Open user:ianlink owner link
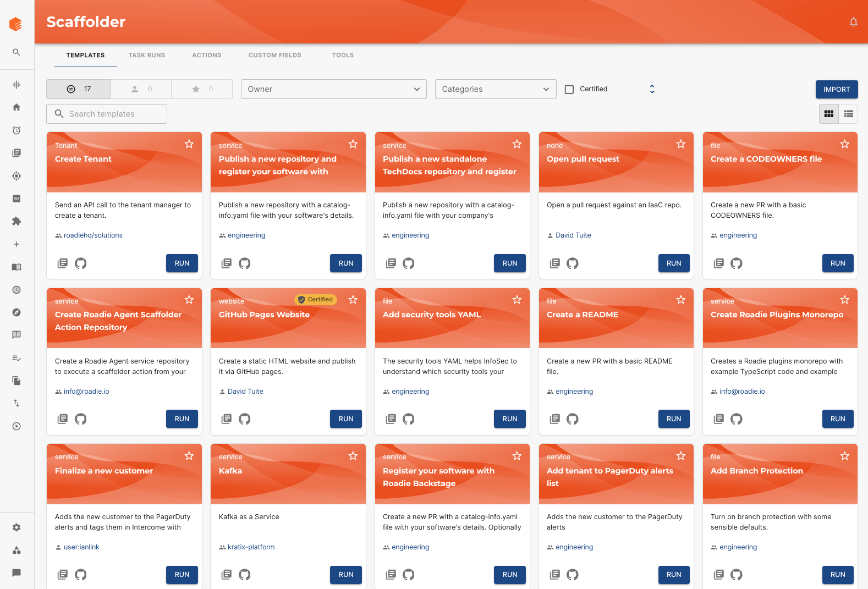868x589 pixels. 81,547
